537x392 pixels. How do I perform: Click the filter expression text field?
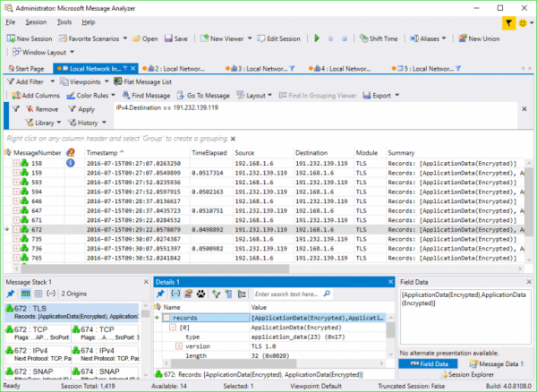point(315,115)
